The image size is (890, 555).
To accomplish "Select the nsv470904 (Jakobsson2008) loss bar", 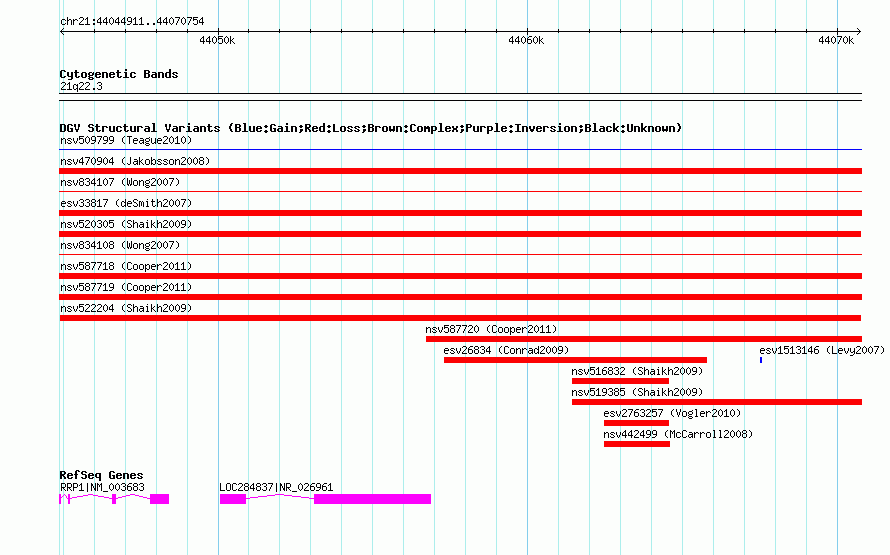I will pyautogui.click(x=460, y=171).
